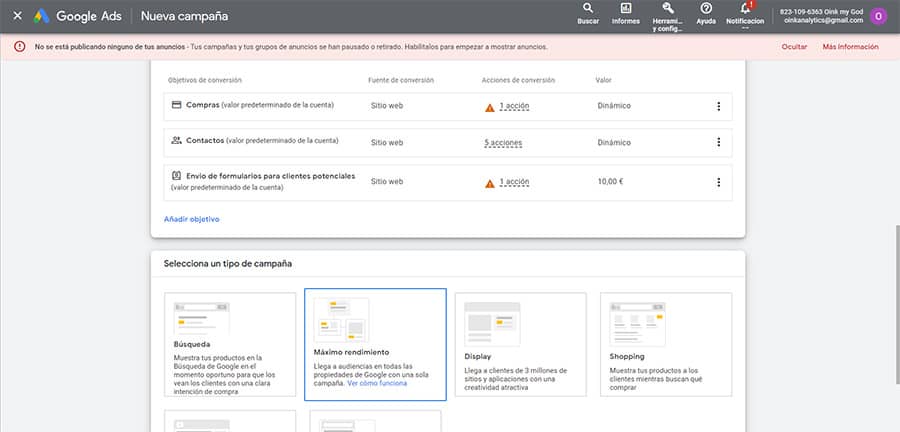Click the Contactos people icon
The height and width of the screenshot is (432, 900).
[x=176, y=140]
